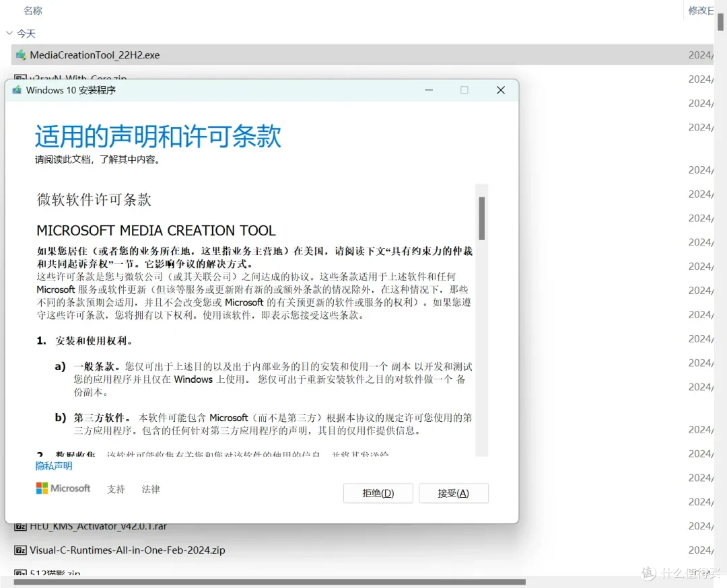Screen dimensions: 727x588
Task: Click the license text scrollbar thumb
Action: (482, 218)
